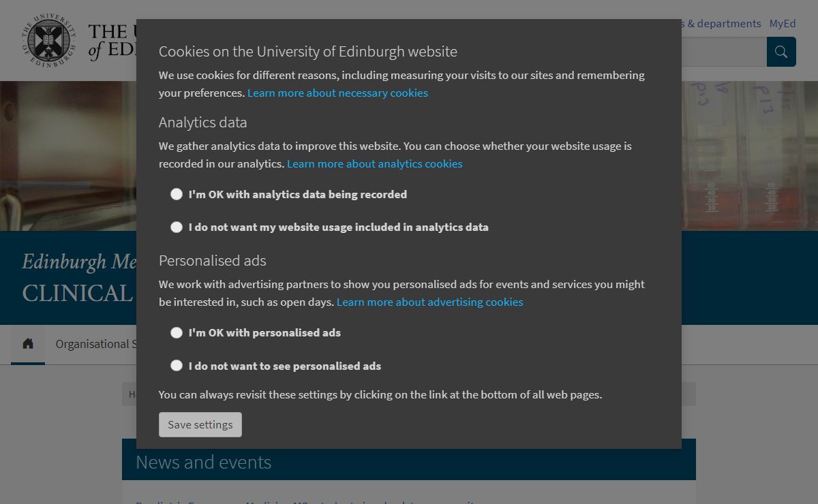Open the home icon tab
Viewport: 818px width, 504px height.
tap(28, 344)
